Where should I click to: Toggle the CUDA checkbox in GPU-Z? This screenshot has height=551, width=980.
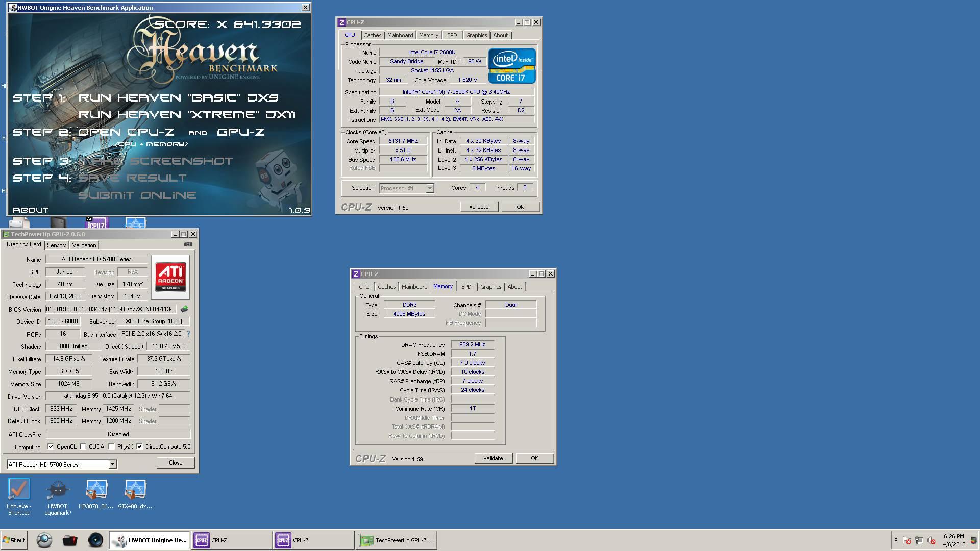(x=83, y=446)
